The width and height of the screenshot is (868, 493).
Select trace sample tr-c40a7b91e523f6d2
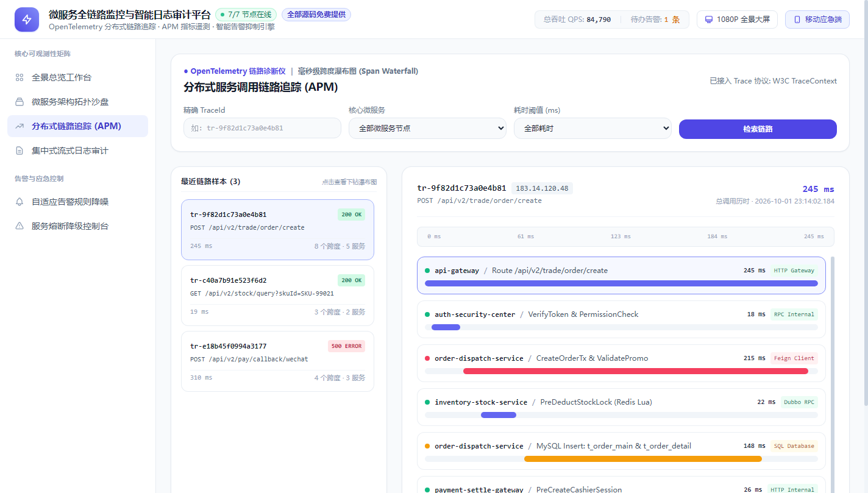click(x=277, y=296)
